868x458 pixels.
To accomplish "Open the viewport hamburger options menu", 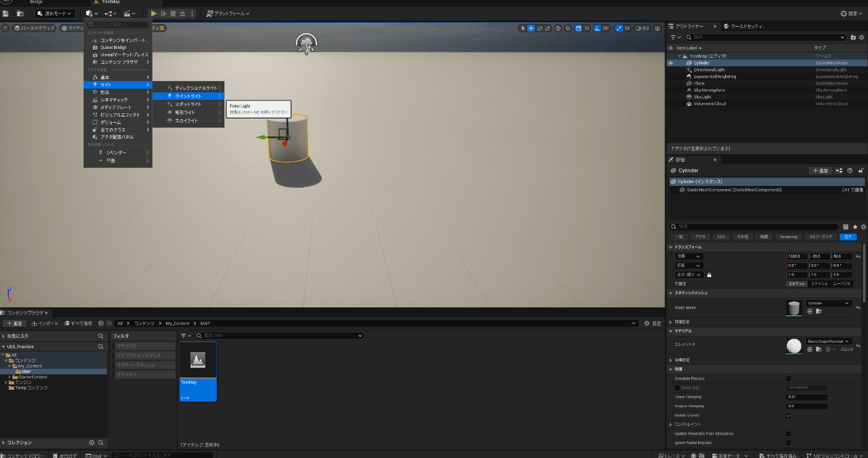I will coord(6,28).
